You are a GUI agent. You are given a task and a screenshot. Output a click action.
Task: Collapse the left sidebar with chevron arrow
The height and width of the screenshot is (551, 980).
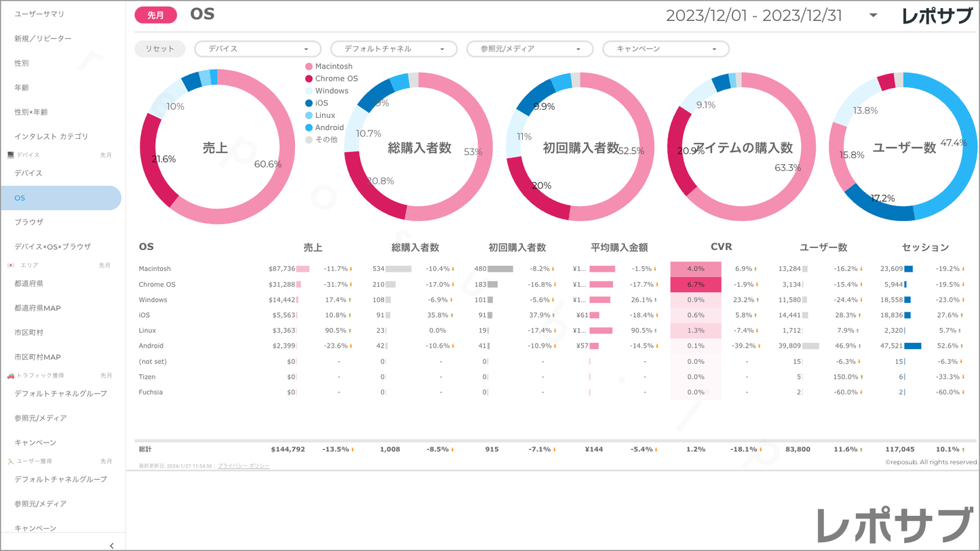click(111, 545)
